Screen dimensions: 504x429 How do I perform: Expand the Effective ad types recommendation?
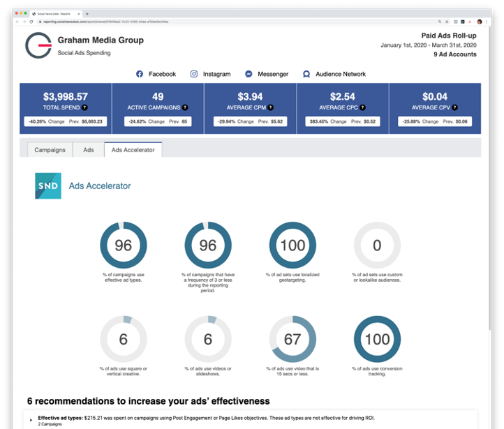[31, 420]
